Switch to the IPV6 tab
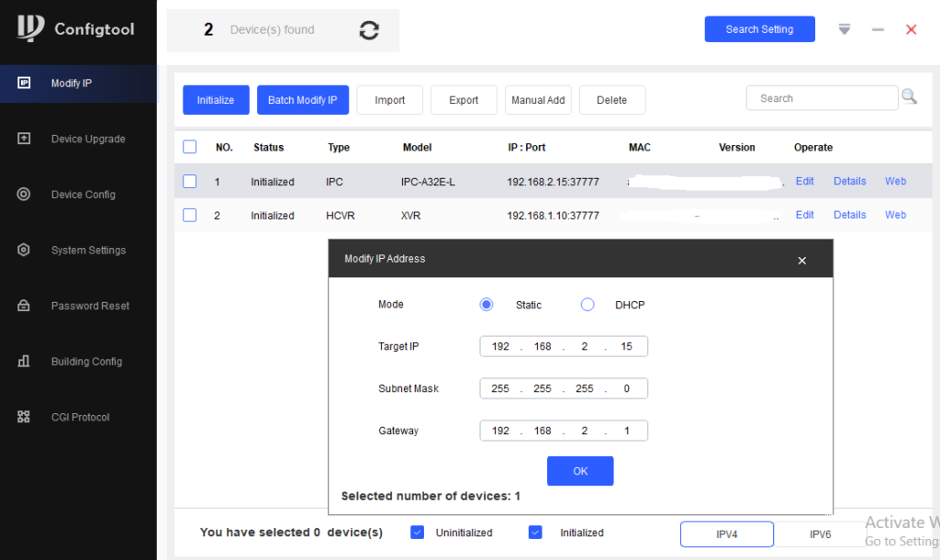This screenshot has width=940, height=560. 820,533
